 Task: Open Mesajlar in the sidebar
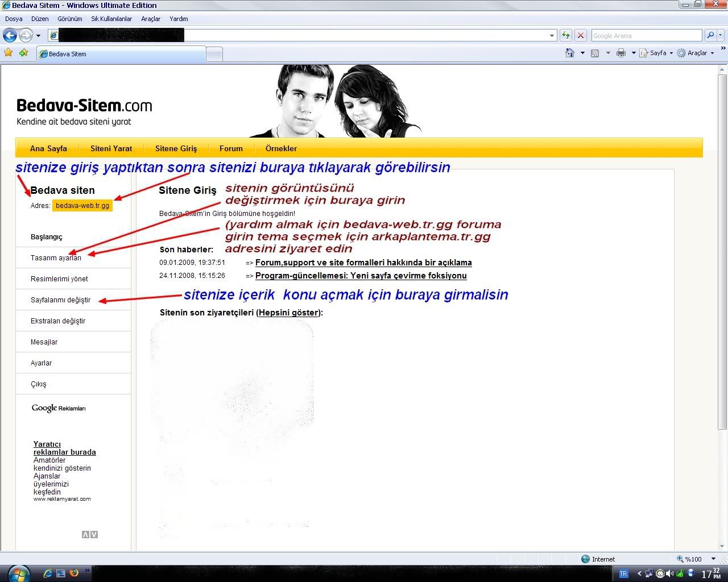44,342
